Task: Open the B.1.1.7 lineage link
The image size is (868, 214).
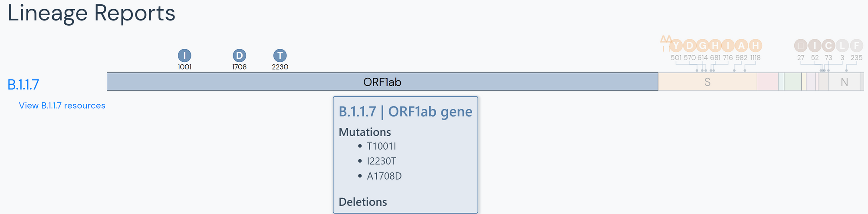Action: click(x=23, y=84)
